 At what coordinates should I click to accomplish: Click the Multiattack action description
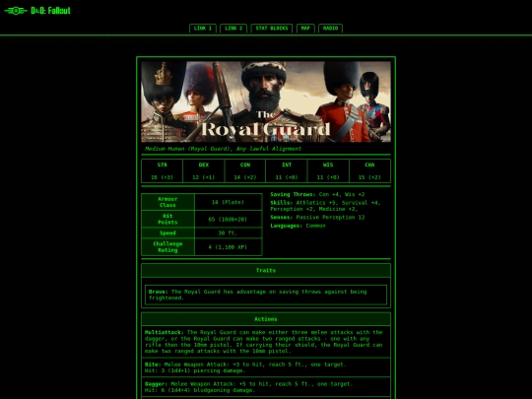266,342
